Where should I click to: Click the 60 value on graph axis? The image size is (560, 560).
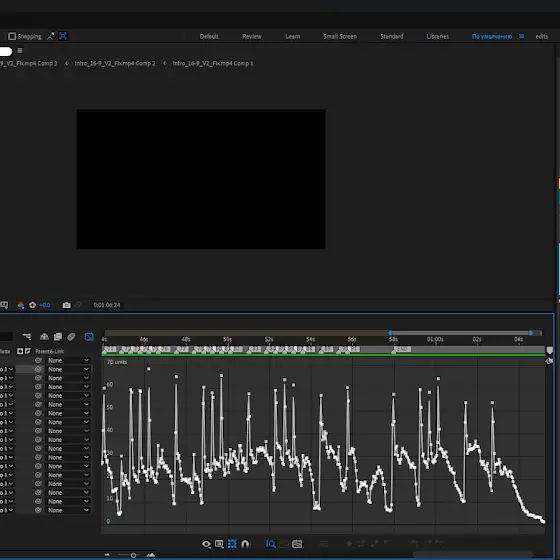tap(110, 384)
